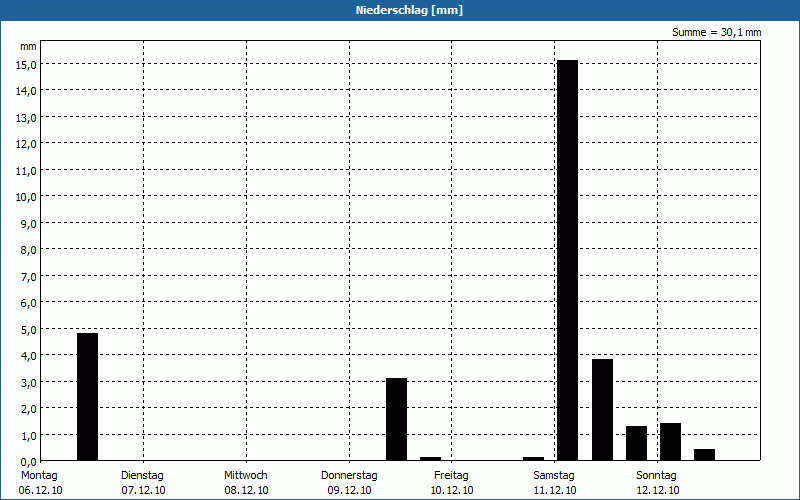
Task: Click the mm unit label on y-axis
Action: click(28, 46)
